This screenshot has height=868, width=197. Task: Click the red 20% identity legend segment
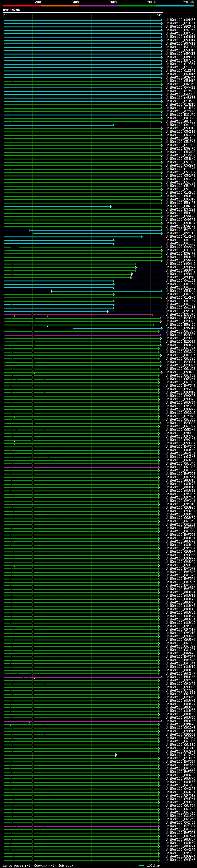pyautogui.click(x=22, y=6)
